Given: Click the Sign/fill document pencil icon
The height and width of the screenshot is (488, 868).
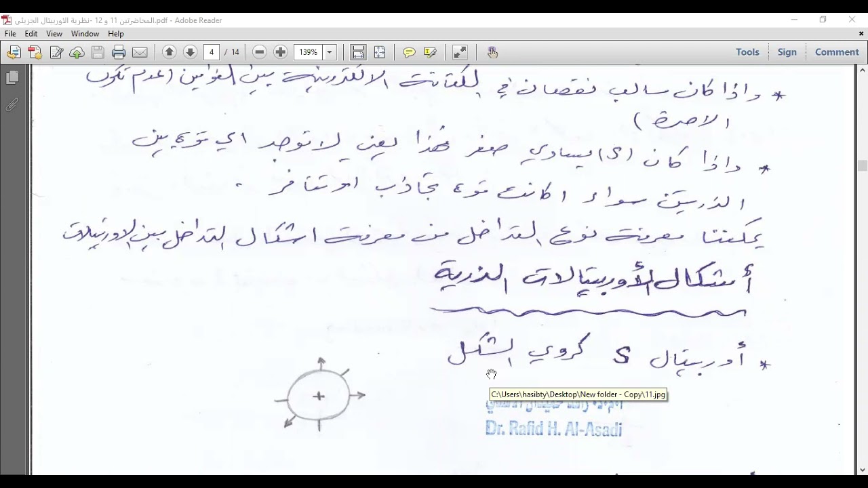Looking at the screenshot, I should 56,52.
